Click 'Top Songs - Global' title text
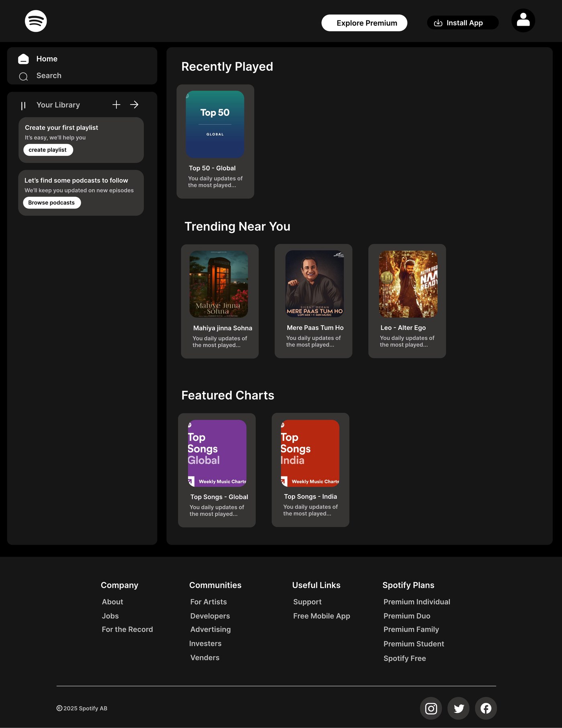 point(219,497)
